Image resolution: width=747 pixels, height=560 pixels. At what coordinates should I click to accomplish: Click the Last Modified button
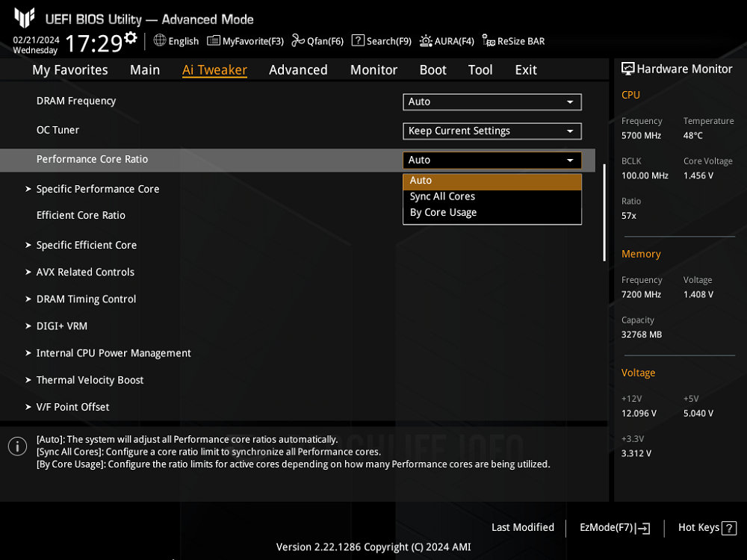[523, 528]
